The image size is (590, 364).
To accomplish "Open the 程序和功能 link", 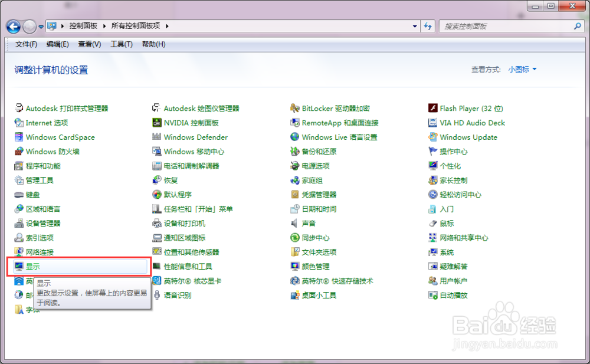I will (x=43, y=166).
